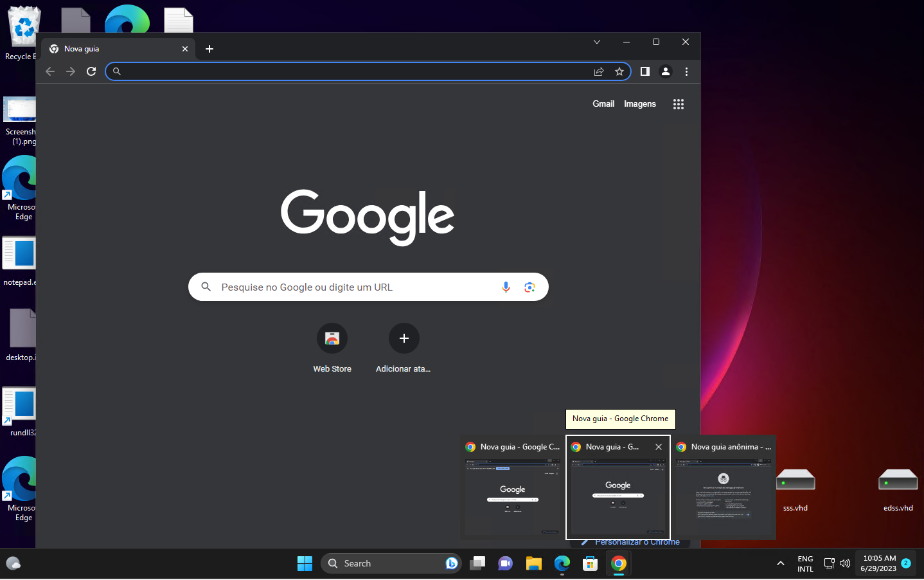This screenshot has height=580, width=924.
Task: Open File Explorer from the taskbar
Action: pyautogui.click(x=534, y=564)
